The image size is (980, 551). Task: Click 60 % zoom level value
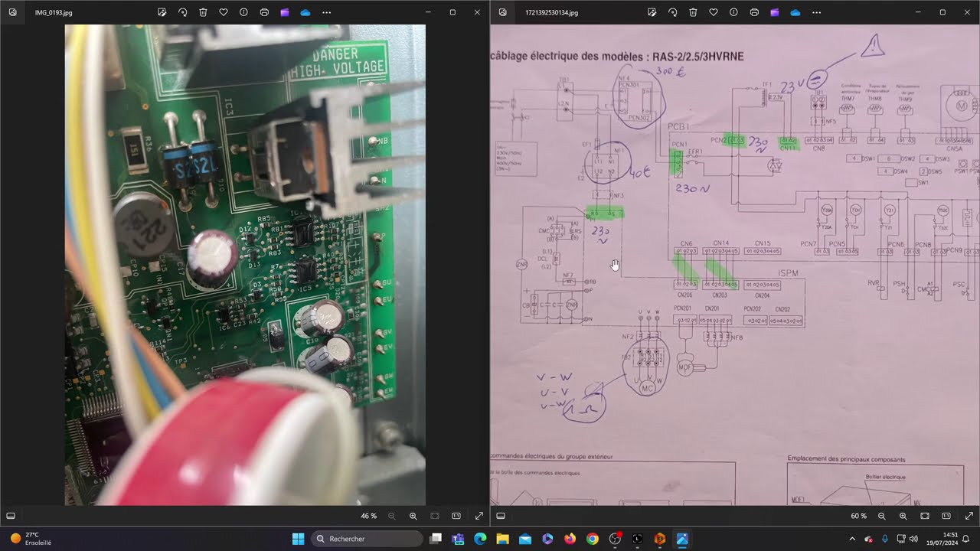pos(858,516)
